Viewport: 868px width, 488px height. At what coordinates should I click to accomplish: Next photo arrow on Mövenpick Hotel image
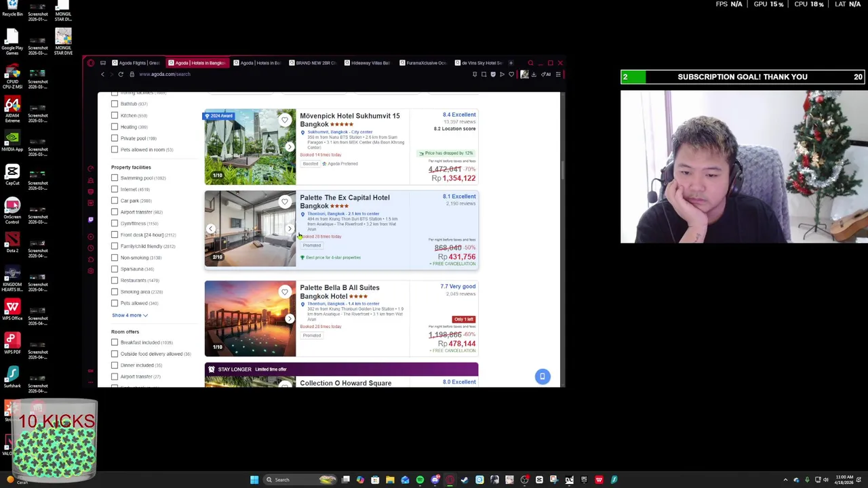pyautogui.click(x=290, y=147)
